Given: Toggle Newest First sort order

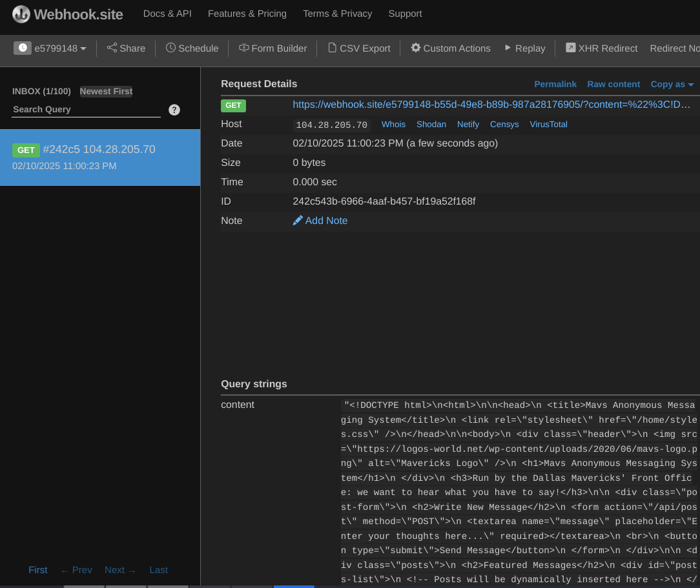Looking at the screenshot, I should click(x=106, y=92).
